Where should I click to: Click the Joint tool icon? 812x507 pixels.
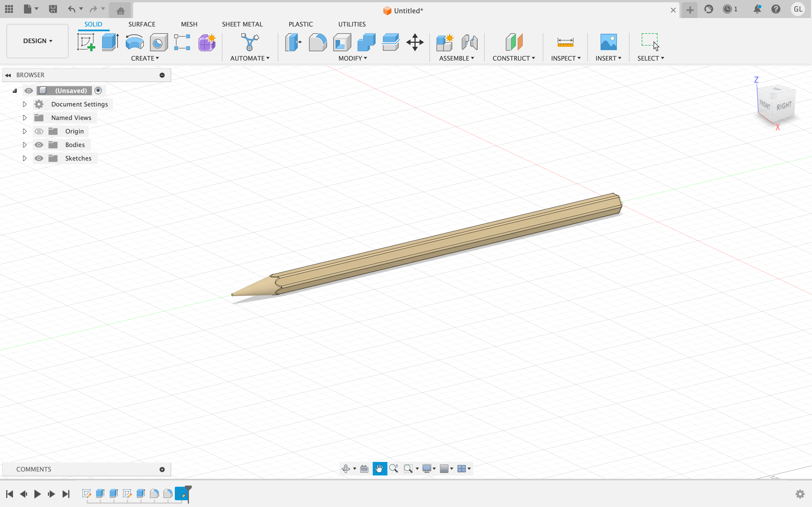click(x=469, y=42)
